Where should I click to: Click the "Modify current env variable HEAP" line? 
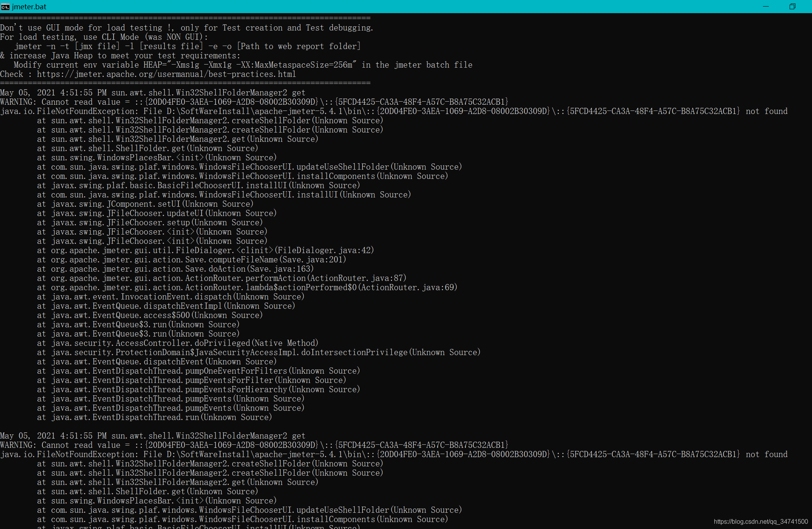tap(243, 65)
